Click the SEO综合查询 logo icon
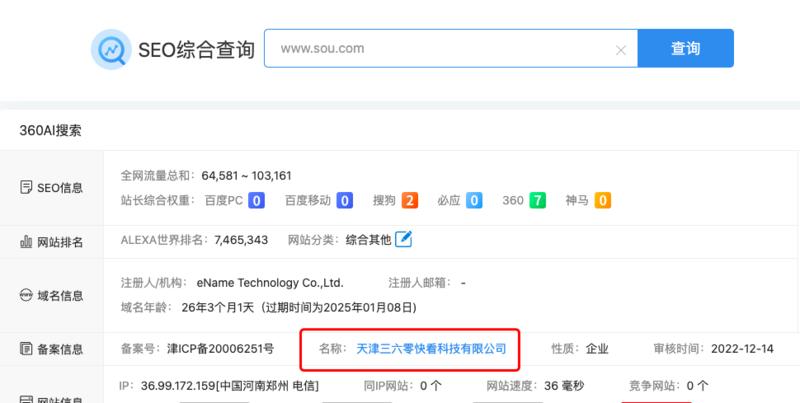The width and height of the screenshot is (800, 403). tap(109, 48)
